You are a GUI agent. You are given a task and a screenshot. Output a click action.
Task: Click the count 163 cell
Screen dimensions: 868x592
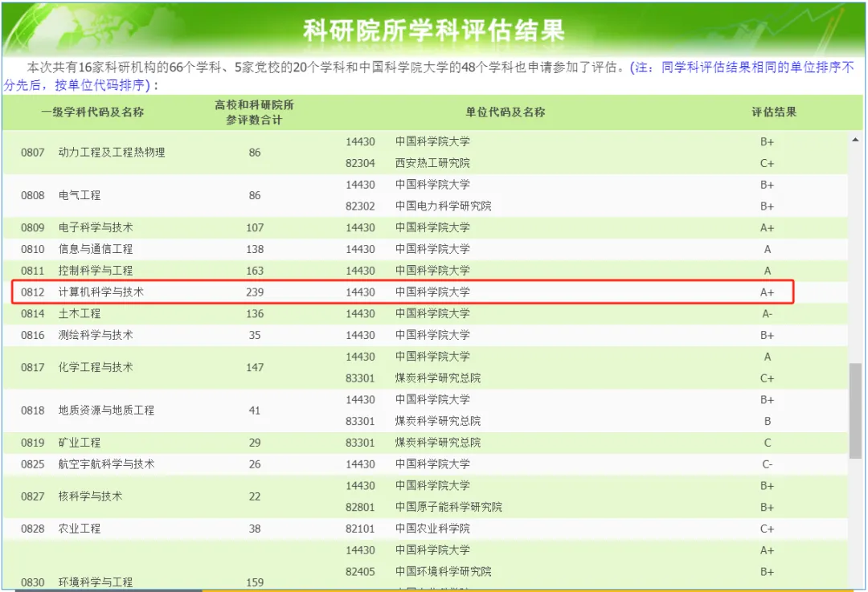[255, 271]
